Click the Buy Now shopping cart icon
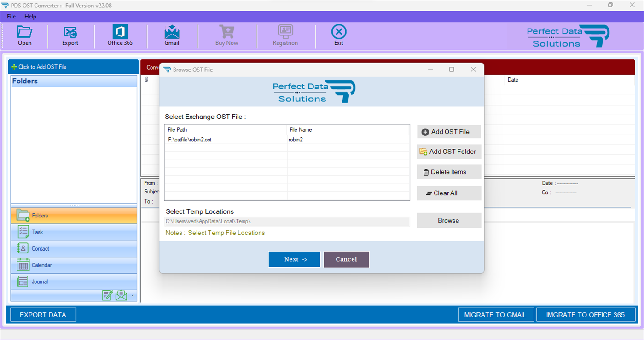This screenshot has width=644, height=340. [226, 35]
